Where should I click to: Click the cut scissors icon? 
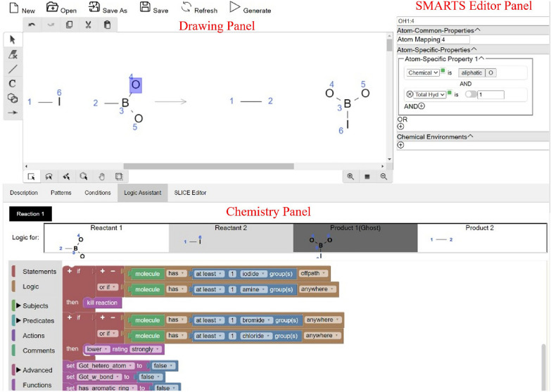(88, 25)
